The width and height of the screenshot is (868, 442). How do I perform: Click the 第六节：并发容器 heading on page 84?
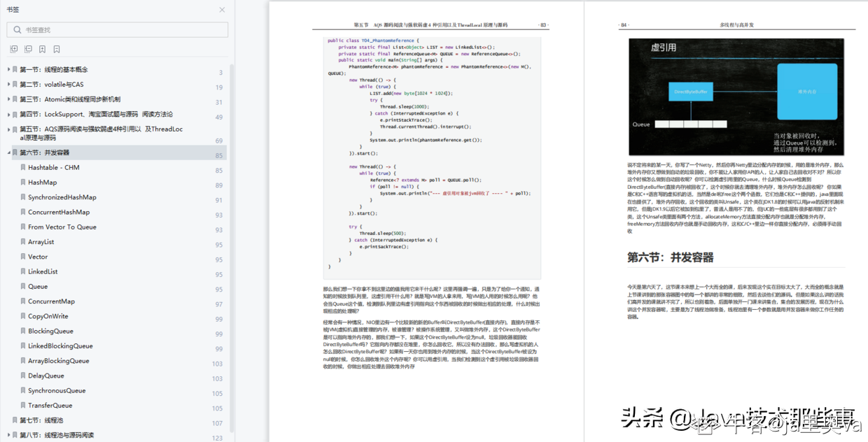pos(671,257)
